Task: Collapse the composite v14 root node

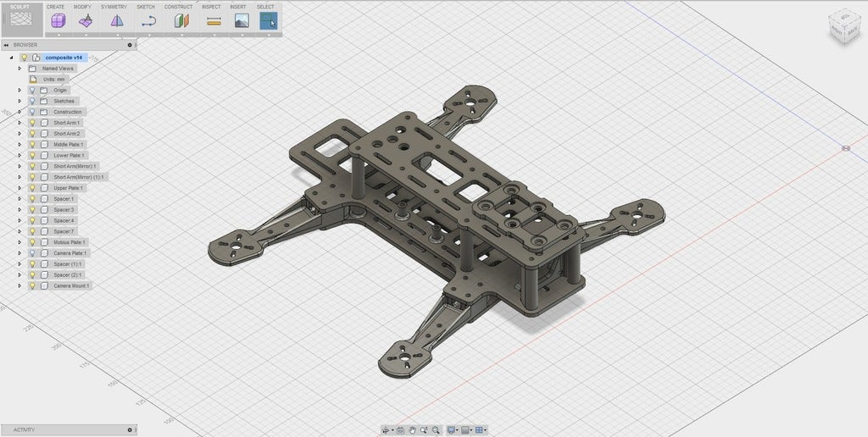Action: click(x=12, y=58)
